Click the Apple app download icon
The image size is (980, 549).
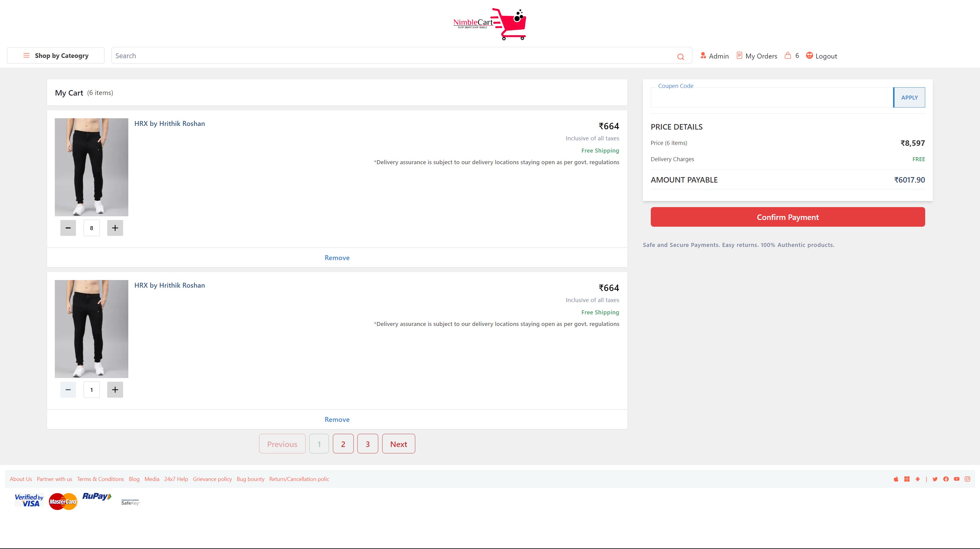(x=896, y=479)
